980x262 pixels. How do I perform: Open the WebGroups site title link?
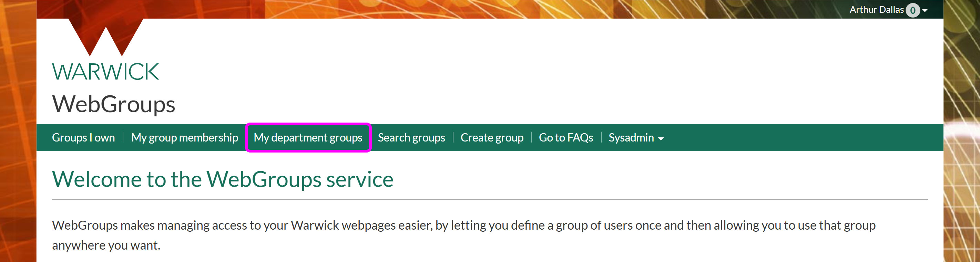pyautogui.click(x=113, y=104)
